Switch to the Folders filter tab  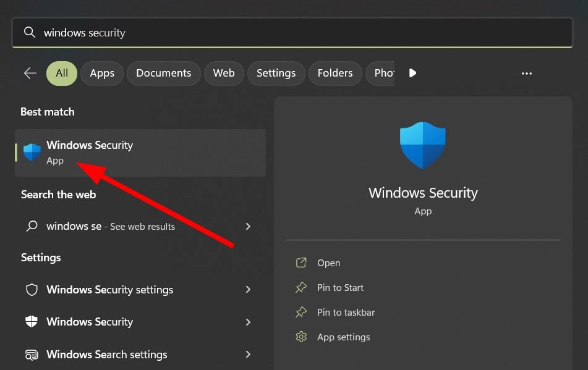click(335, 73)
